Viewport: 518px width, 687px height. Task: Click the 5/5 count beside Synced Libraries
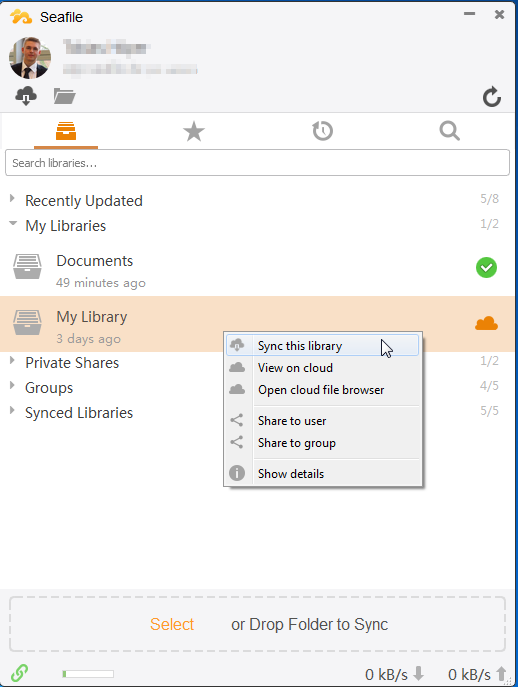(x=490, y=411)
